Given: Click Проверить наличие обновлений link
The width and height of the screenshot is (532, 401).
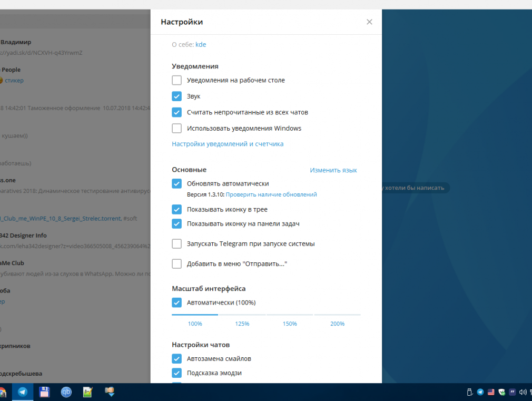Looking at the screenshot, I should click(x=271, y=194).
